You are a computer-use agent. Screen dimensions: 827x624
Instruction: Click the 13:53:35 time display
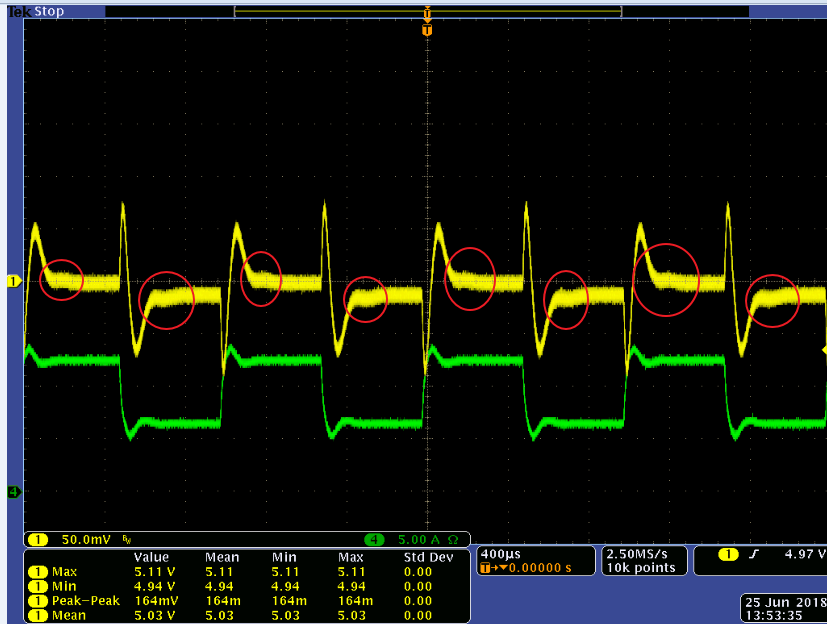pyautogui.click(x=774, y=615)
